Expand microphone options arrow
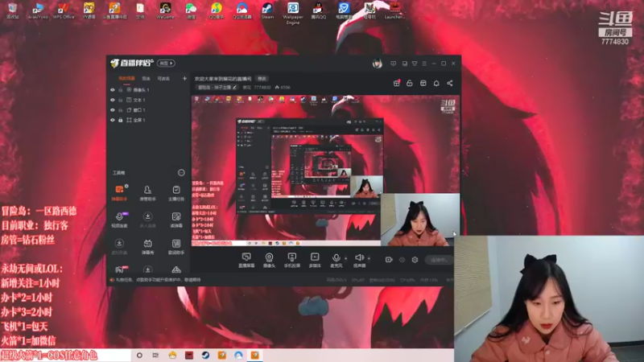This screenshot has width=644, height=362. point(346,258)
